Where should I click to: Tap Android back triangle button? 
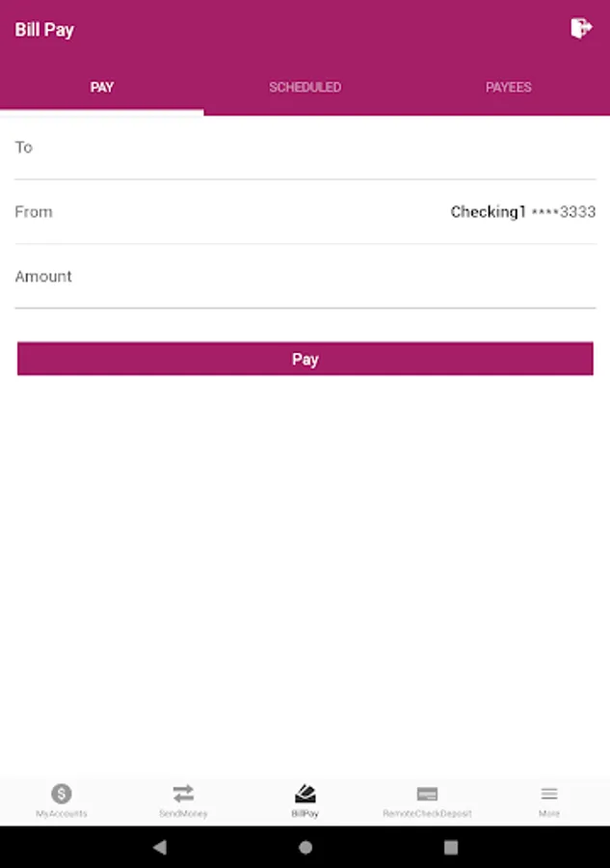tap(160, 847)
